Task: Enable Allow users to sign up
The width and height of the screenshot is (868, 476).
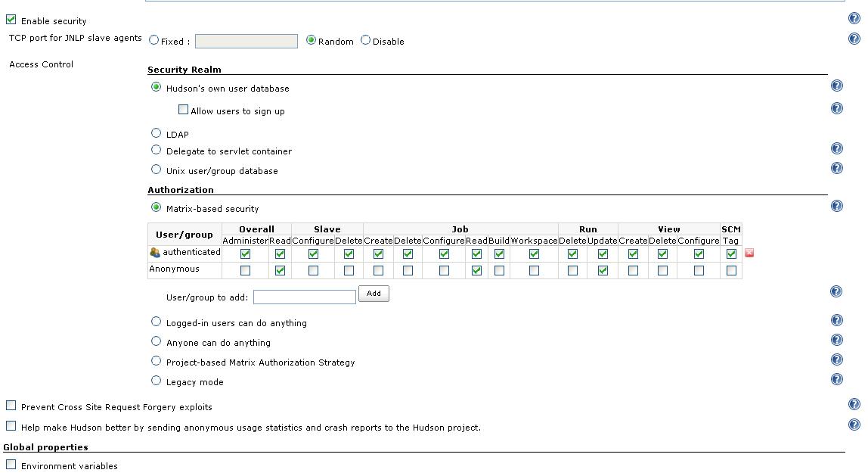Action: pyautogui.click(x=183, y=110)
